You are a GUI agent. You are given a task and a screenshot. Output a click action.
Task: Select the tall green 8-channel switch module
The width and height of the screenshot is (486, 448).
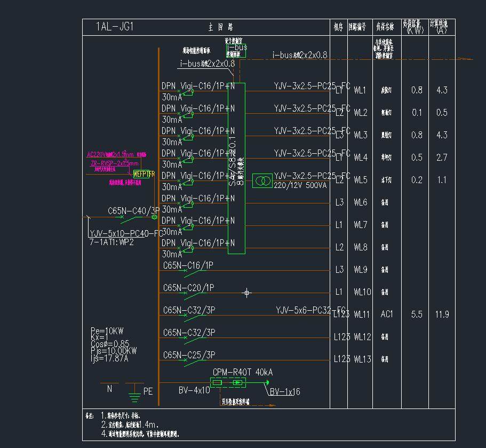[x=236, y=168]
